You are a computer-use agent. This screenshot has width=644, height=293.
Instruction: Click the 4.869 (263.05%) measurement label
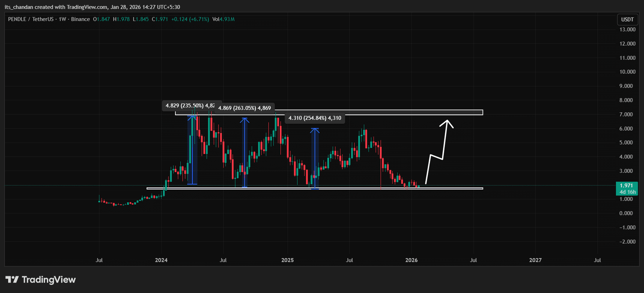245,108
